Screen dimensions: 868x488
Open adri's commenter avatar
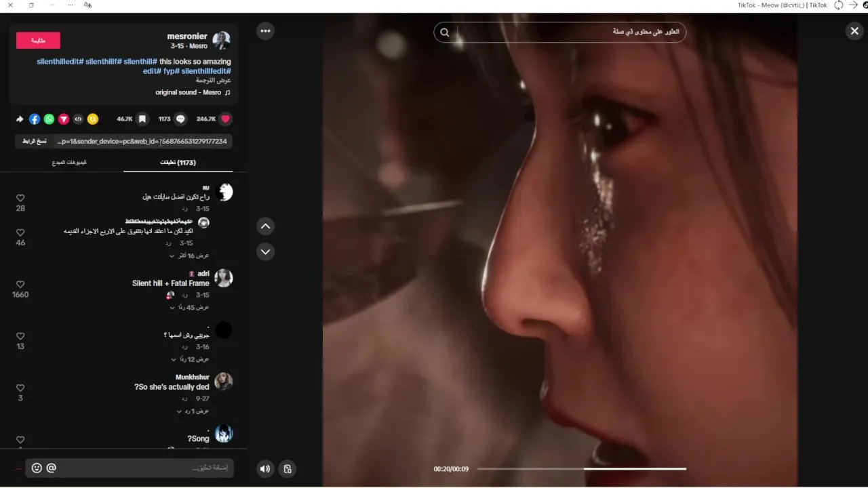pos(224,278)
